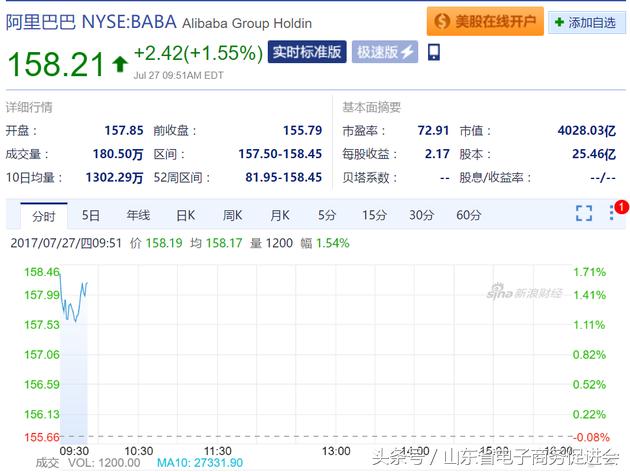Switch to 实时标准版 mode

pos(306,52)
